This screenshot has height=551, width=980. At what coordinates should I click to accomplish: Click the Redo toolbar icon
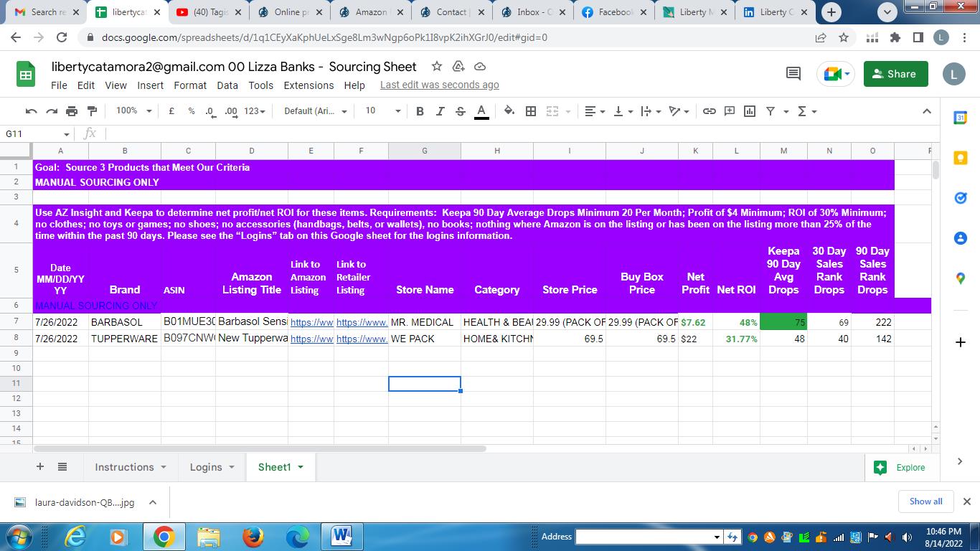click(51, 111)
